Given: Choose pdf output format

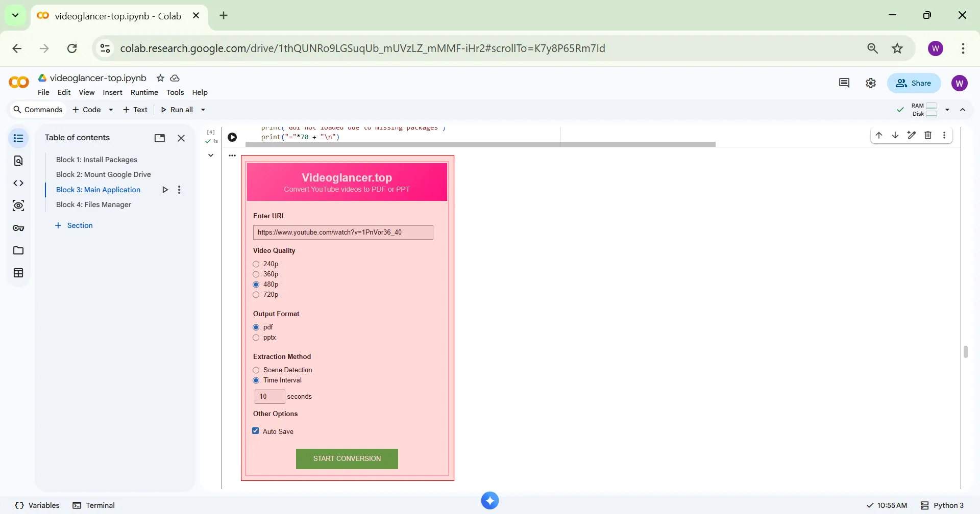Looking at the screenshot, I should 256,327.
